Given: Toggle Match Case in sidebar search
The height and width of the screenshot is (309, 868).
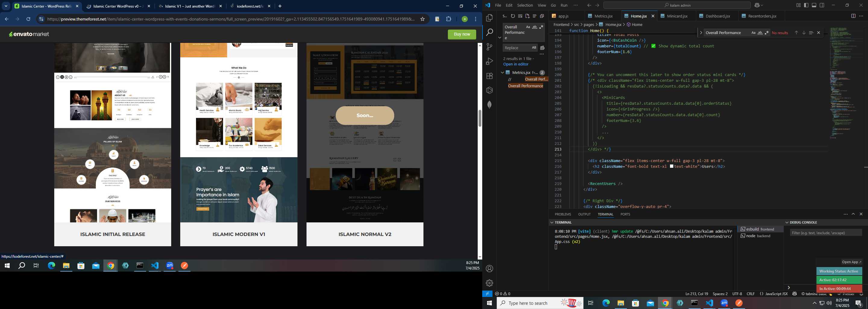Looking at the screenshot, I should coord(528,27).
